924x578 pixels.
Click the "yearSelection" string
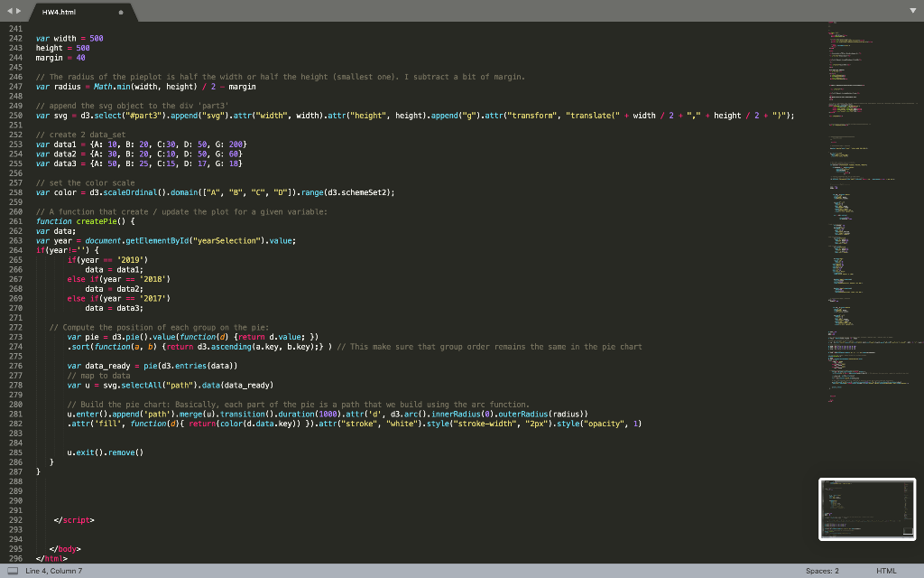tap(226, 240)
